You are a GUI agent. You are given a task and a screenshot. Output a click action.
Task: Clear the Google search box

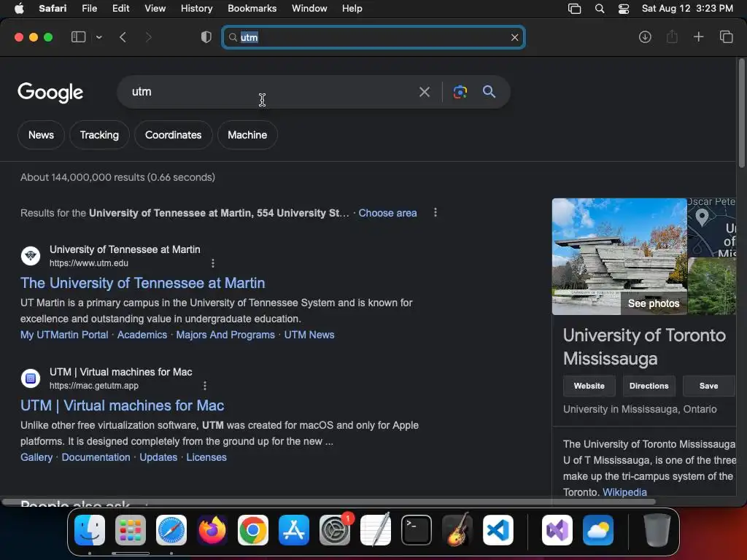click(x=424, y=92)
